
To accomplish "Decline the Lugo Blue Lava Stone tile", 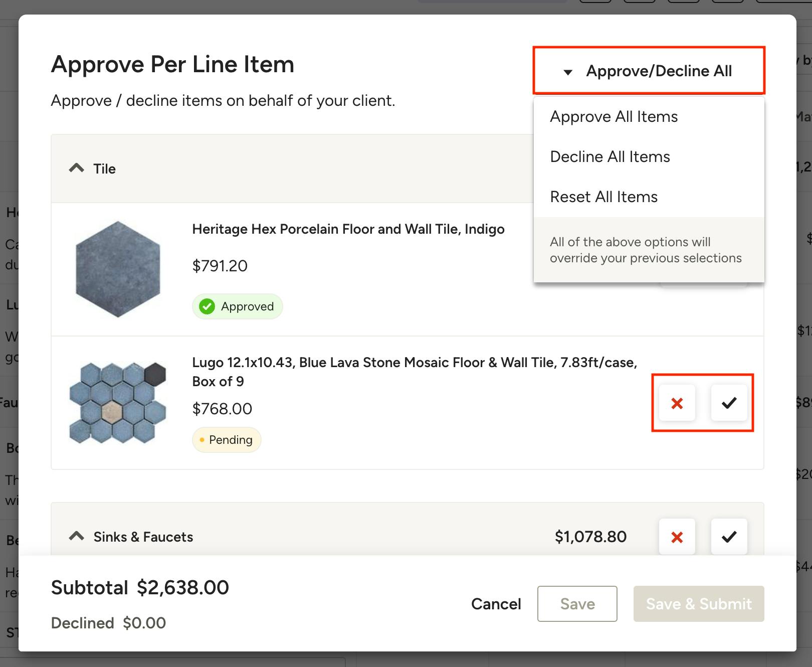I will 677,403.
